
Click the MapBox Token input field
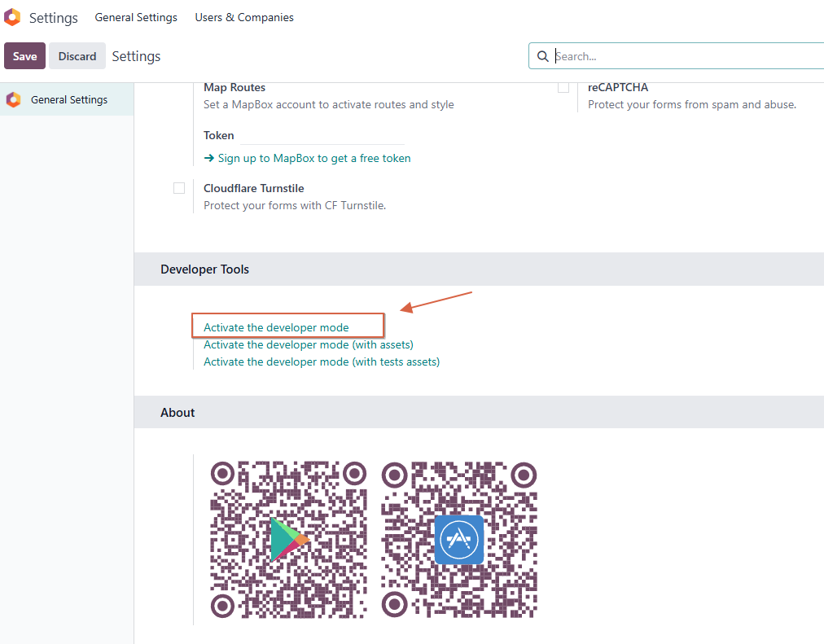point(322,135)
